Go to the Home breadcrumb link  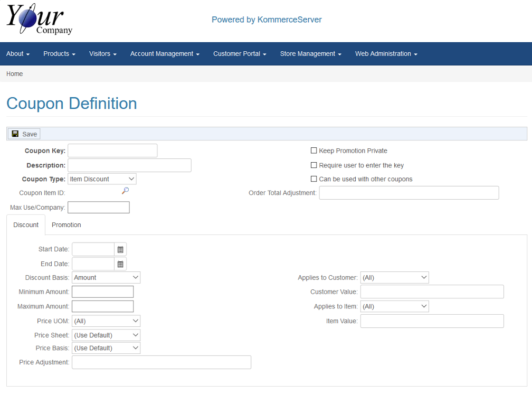(15, 74)
